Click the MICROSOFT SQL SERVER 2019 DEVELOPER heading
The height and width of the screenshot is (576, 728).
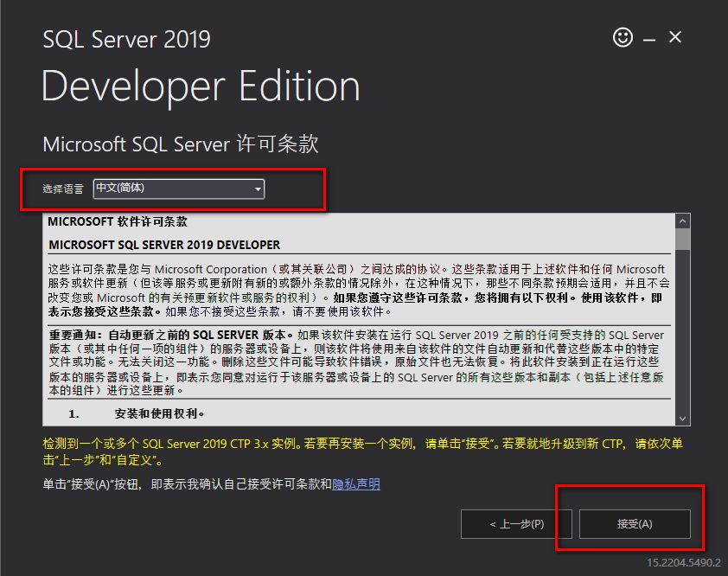164,245
